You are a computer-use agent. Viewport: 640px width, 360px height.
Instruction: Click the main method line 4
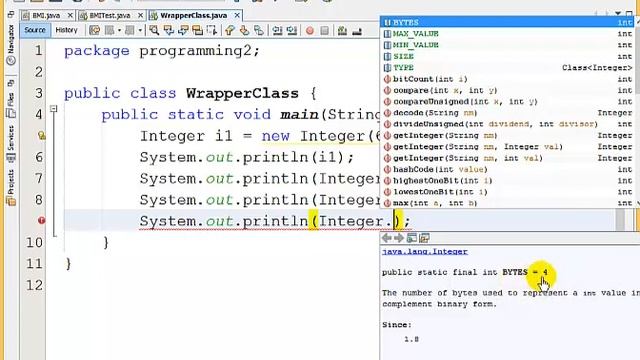[241, 115]
